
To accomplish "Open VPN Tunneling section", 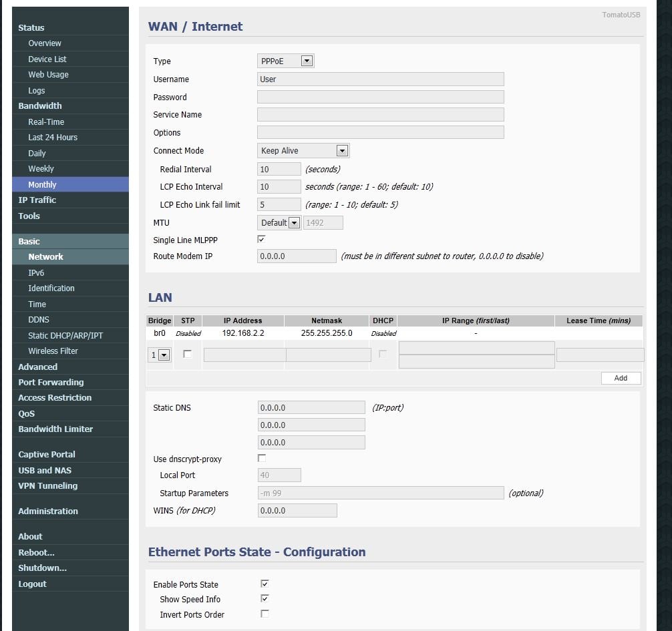I will tap(47, 485).
